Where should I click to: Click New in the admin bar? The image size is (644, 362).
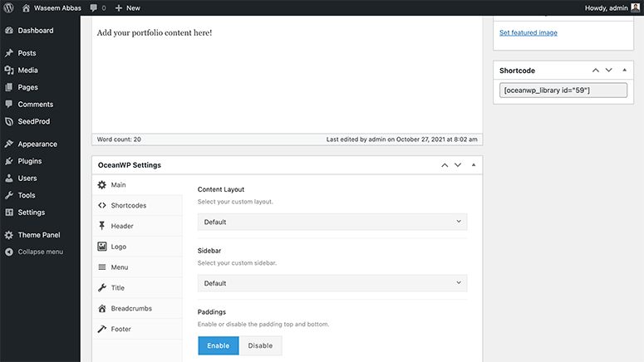[133, 7]
